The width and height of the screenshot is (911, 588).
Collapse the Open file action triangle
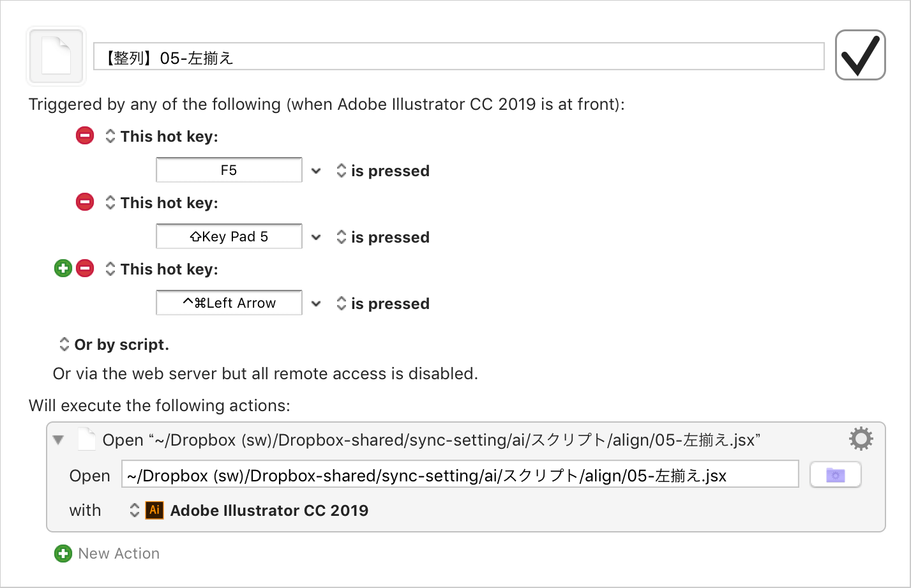pyautogui.click(x=59, y=440)
